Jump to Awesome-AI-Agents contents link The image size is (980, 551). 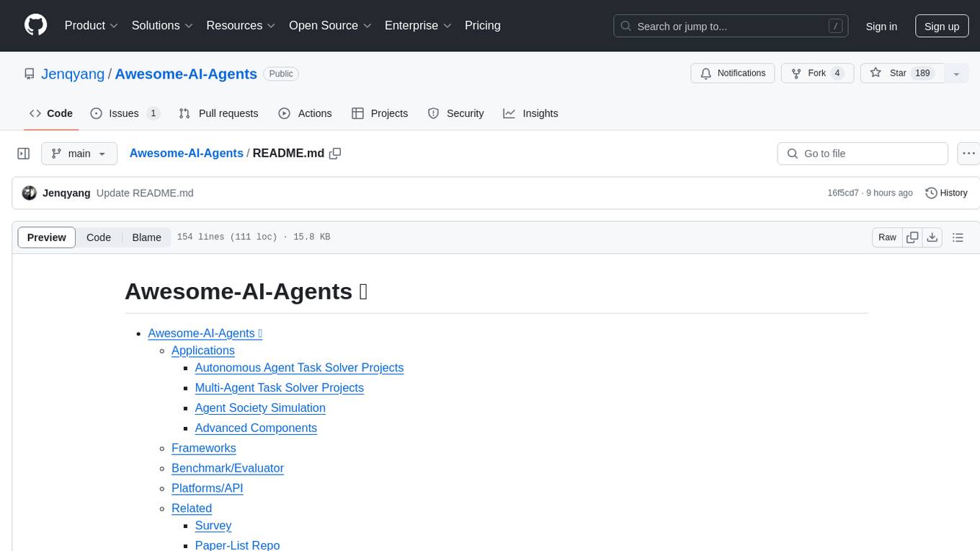click(x=205, y=333)
